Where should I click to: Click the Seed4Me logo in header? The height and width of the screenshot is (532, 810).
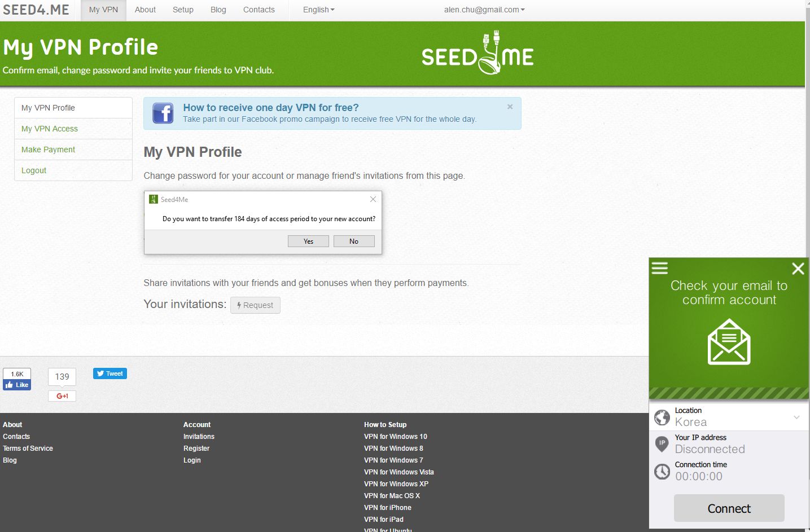click(x=478, y=55)
